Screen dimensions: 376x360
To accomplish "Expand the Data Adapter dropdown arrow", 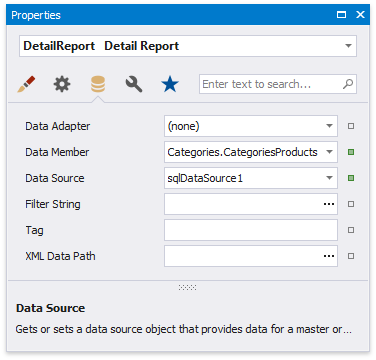I will 329,126.
